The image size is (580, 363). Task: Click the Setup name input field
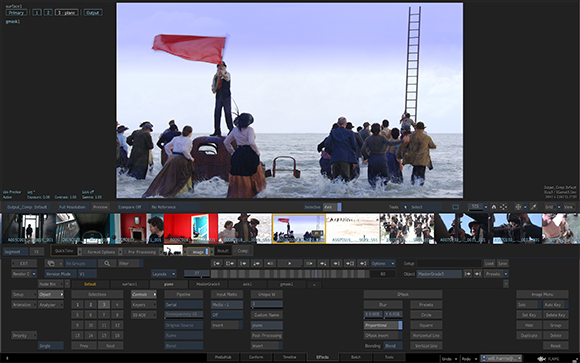click(449, 263)
